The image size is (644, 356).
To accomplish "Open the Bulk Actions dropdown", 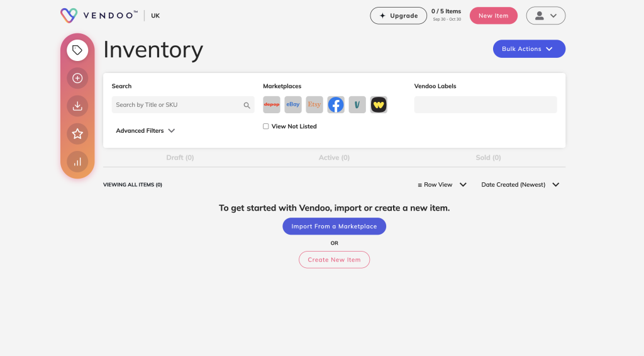I will pyautogui.click(x=528, y=49).
